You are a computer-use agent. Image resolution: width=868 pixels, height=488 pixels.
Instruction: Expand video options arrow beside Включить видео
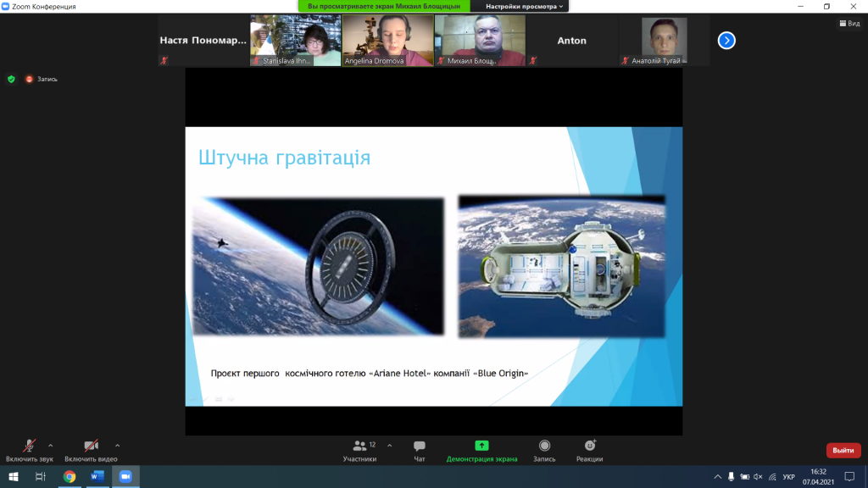[117, 446]
